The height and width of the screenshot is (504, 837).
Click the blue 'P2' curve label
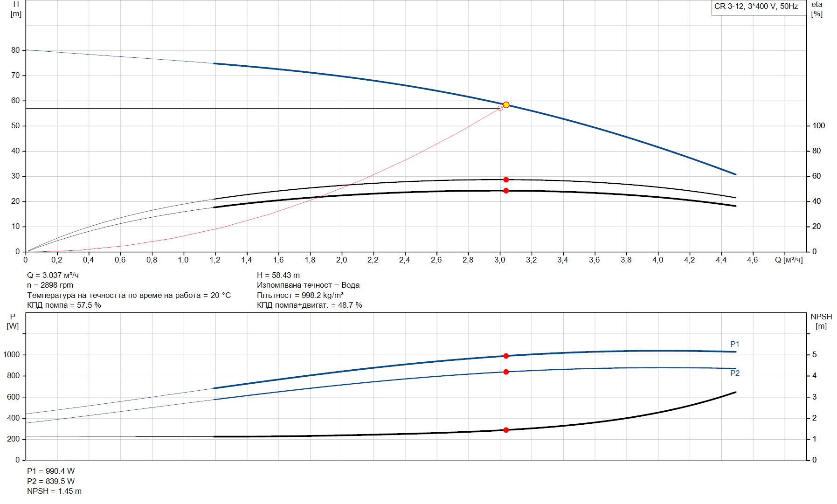tap(735, 373)
